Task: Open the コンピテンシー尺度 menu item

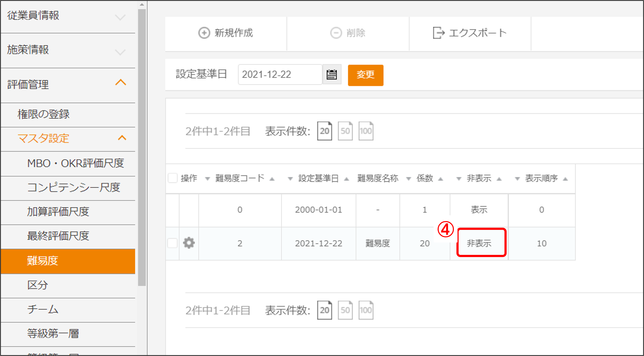Action: (73, 187)
